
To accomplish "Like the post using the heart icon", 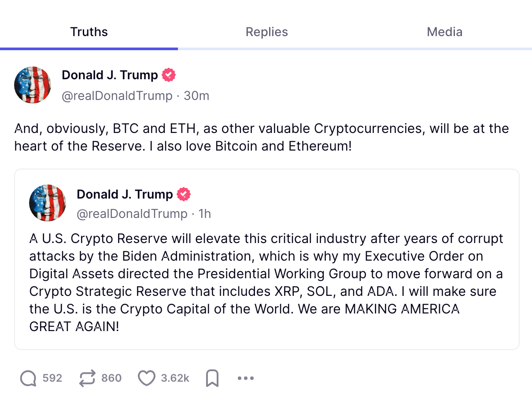I will (147, 378).
